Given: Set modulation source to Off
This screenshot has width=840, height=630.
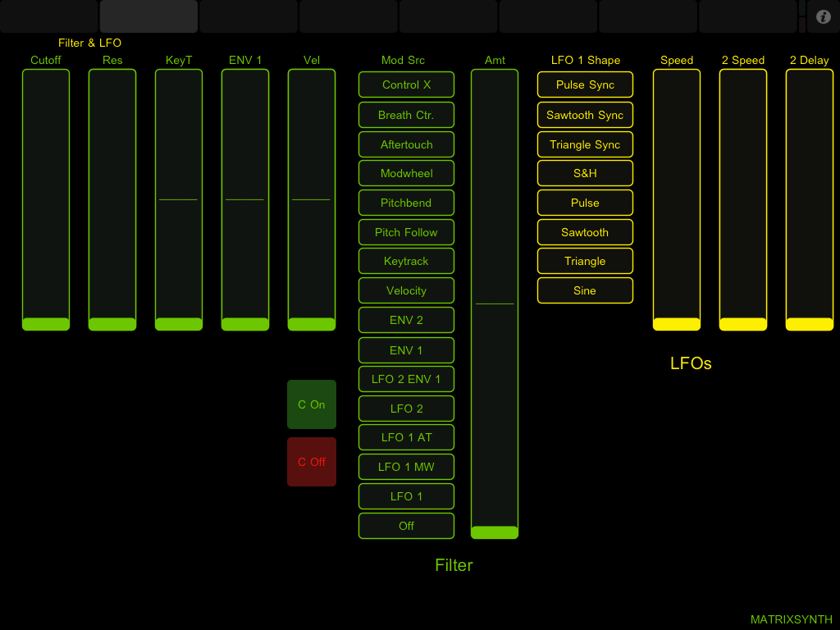Looking at the screenshot, I should coord(406,526).
